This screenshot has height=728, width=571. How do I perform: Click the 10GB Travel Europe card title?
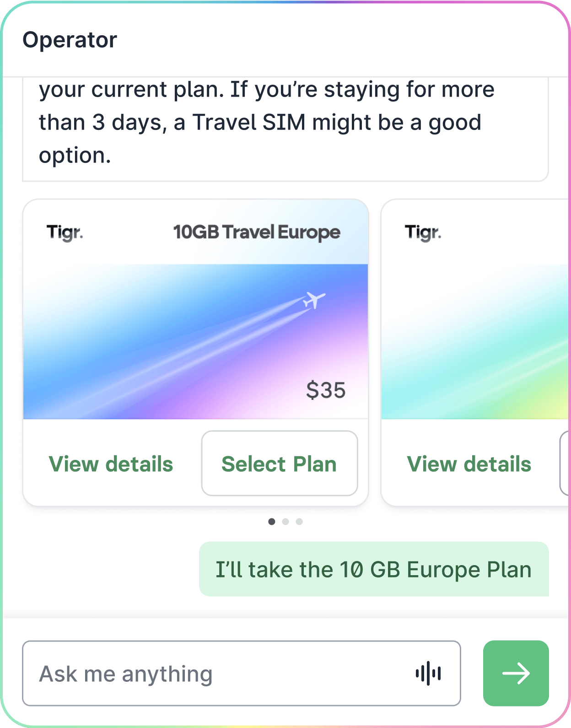click(x=257, y=232)
